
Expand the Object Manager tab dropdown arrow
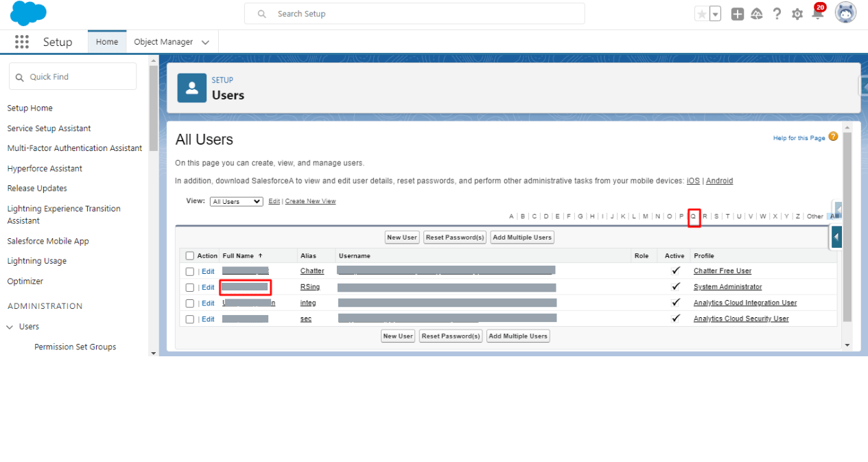point(205,43)
